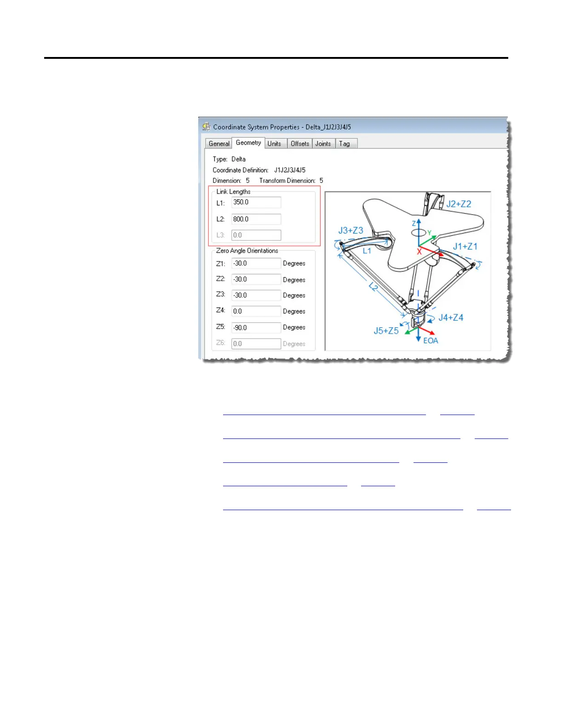Click the J3+Z3 label in the robot diagram

(350, 231)
